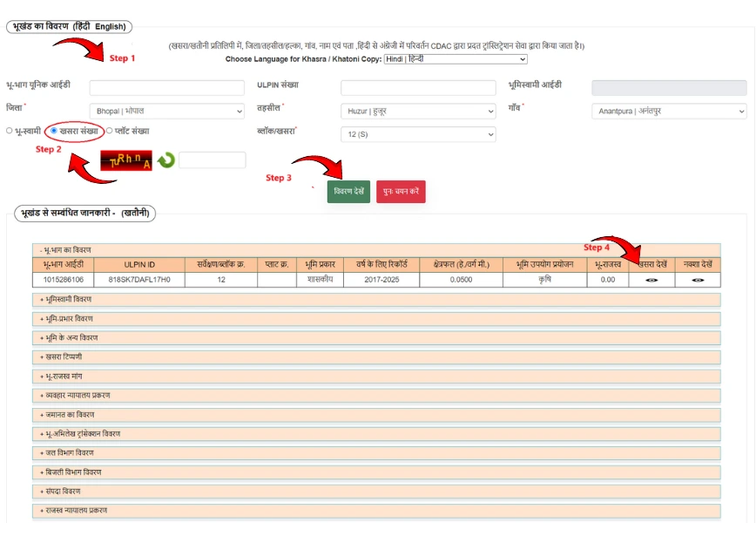The width and height of the screenshot is (756, 550).
Task: Open the ब्लॉक/खसरा dropdown showing 12 (S)
Action: pyautogui.click(x=418, y=134)
